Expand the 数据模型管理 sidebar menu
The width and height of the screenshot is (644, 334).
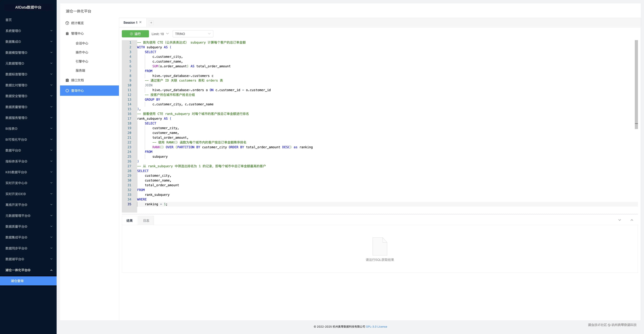[x=28, y=52]
